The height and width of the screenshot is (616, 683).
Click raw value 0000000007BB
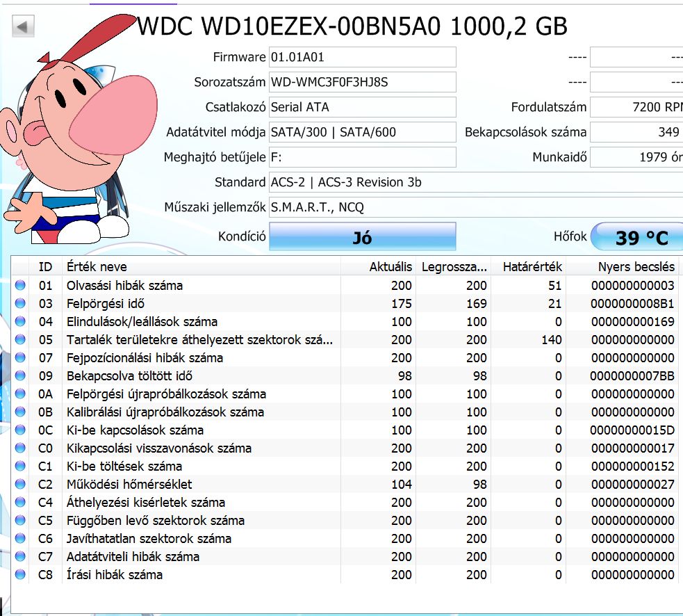[x=632, y=376]
